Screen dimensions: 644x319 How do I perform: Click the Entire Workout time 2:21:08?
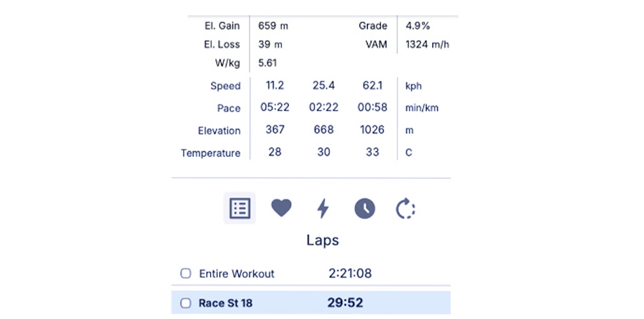[350, 274]
